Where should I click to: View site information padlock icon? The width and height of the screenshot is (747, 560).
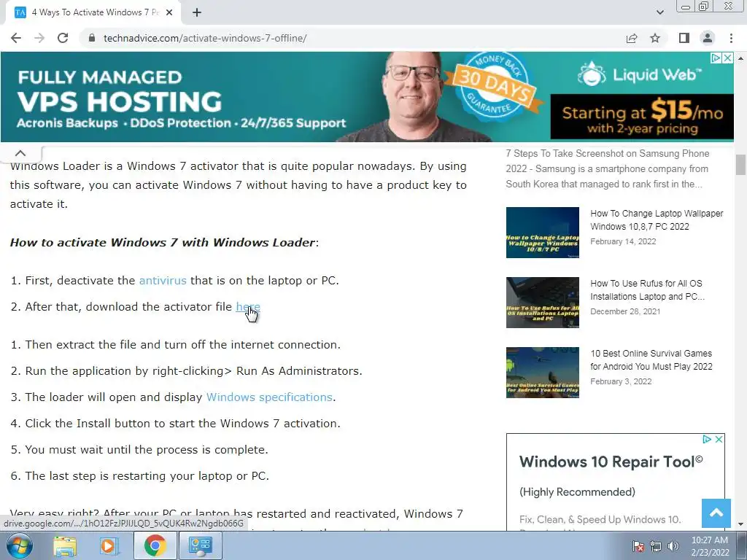tap(92, 38)
